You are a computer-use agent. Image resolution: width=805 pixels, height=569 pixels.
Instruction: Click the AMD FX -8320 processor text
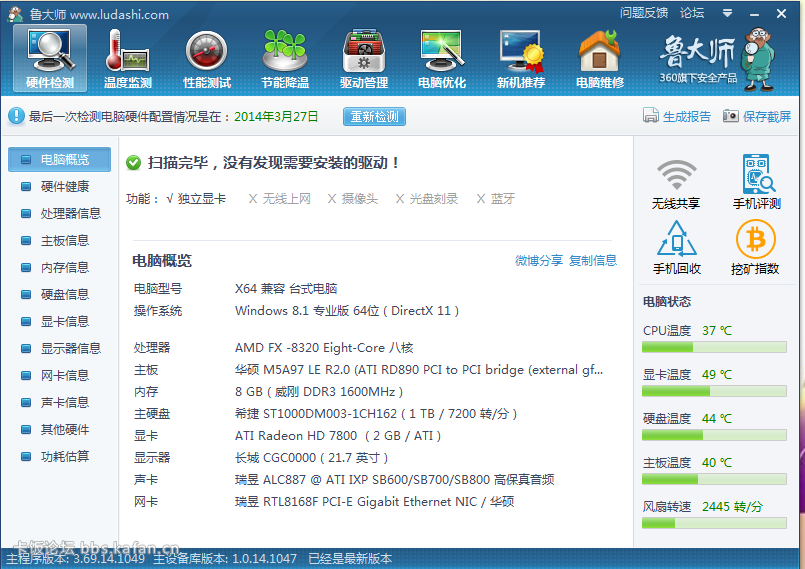coord(324,348)
